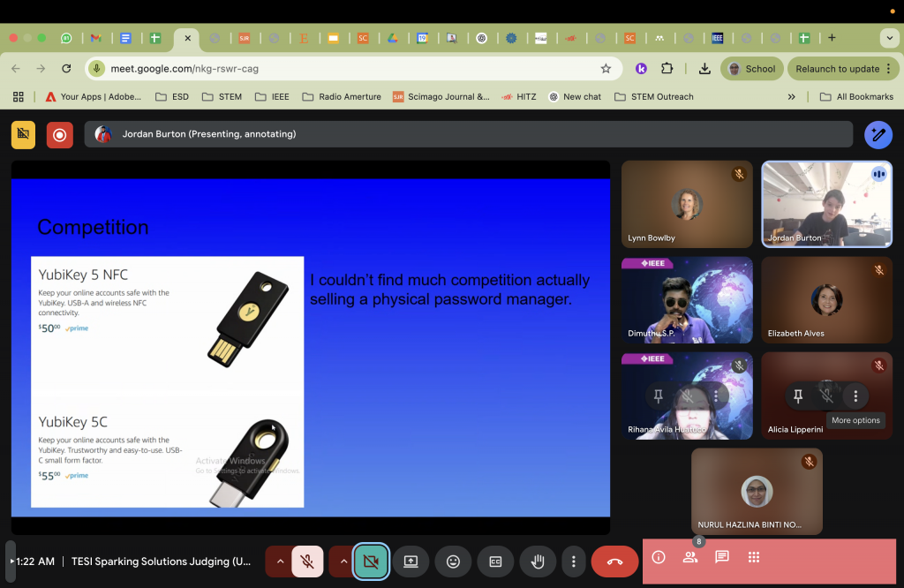Viewport: 904px width, 588px height.
Task: Open the ESD bookmarks folder
Action: coord(172,97)
